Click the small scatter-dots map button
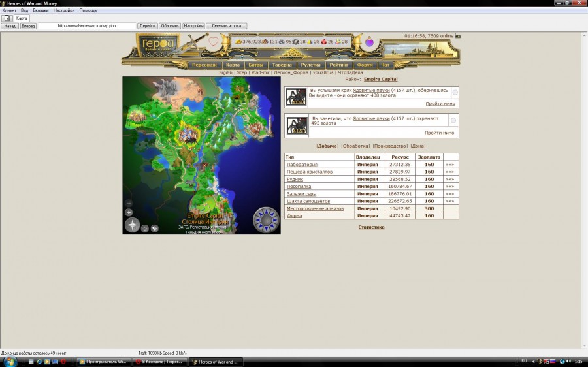 coord(145,229)
